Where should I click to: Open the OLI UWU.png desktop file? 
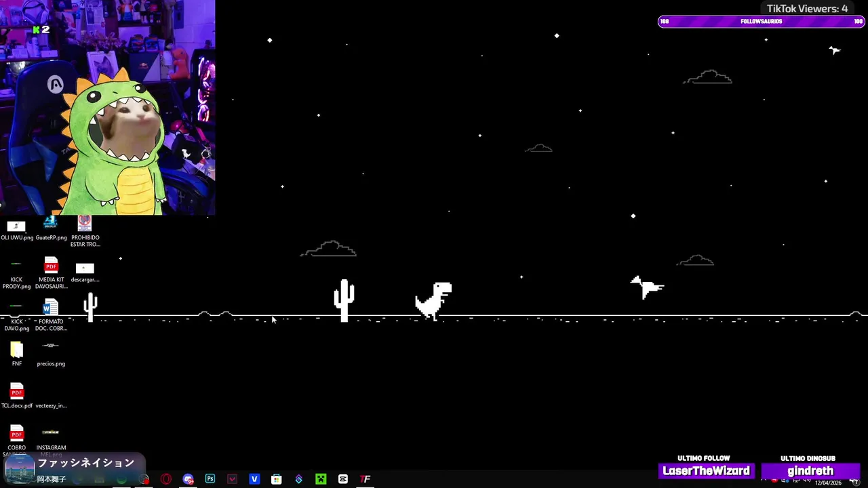click(x=16, y=230)
